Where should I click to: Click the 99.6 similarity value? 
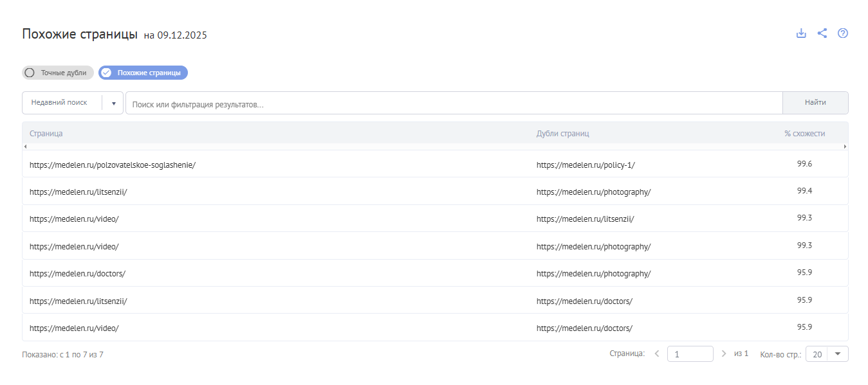coord(804,164)
